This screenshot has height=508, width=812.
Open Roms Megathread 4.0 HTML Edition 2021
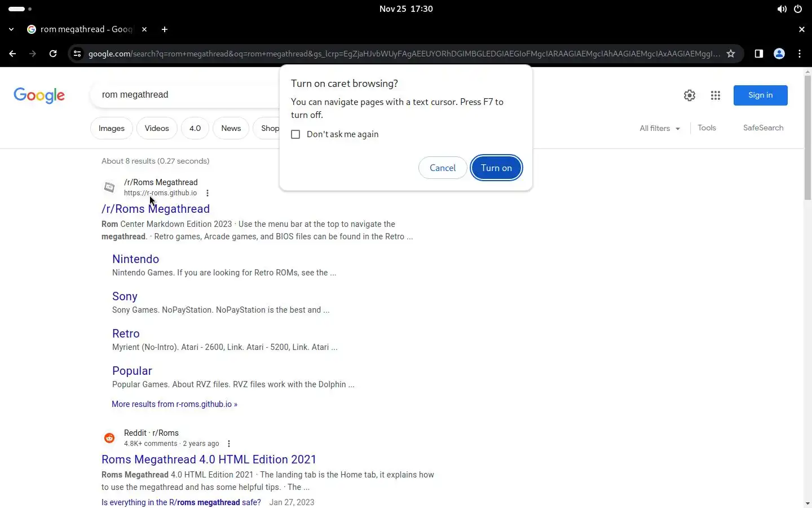coord(209,459)
